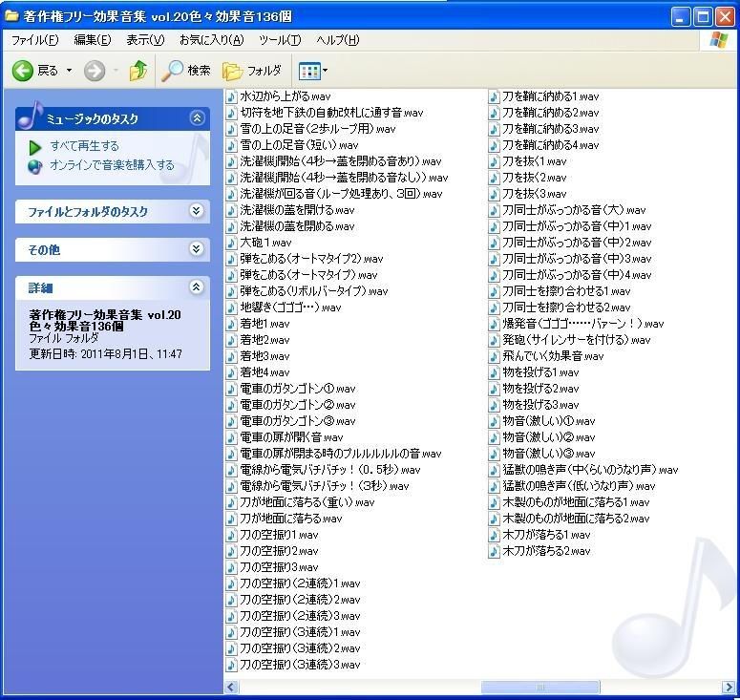This screenshot has width=740, height=700.
Task: Open the ファイル(F) menu
Action: [x=35, y=40]
